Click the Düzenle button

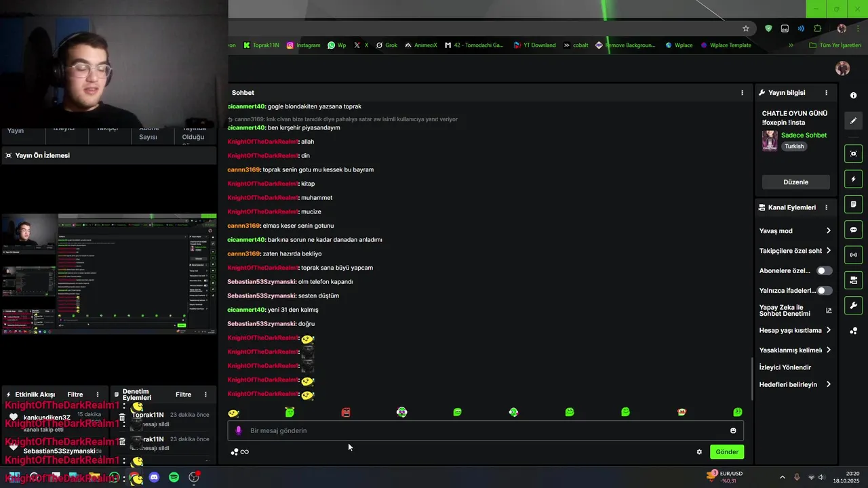796,182
